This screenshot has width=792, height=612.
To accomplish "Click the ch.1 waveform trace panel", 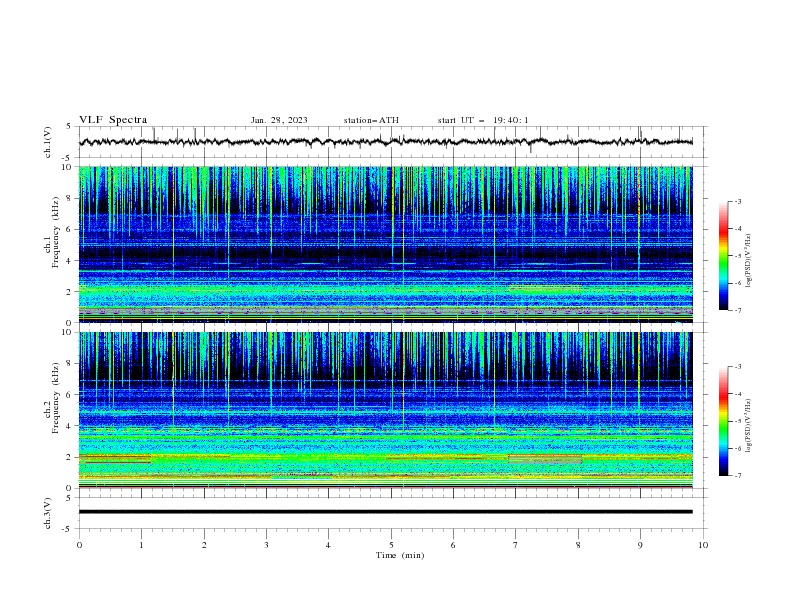I will tap(391, 142).
